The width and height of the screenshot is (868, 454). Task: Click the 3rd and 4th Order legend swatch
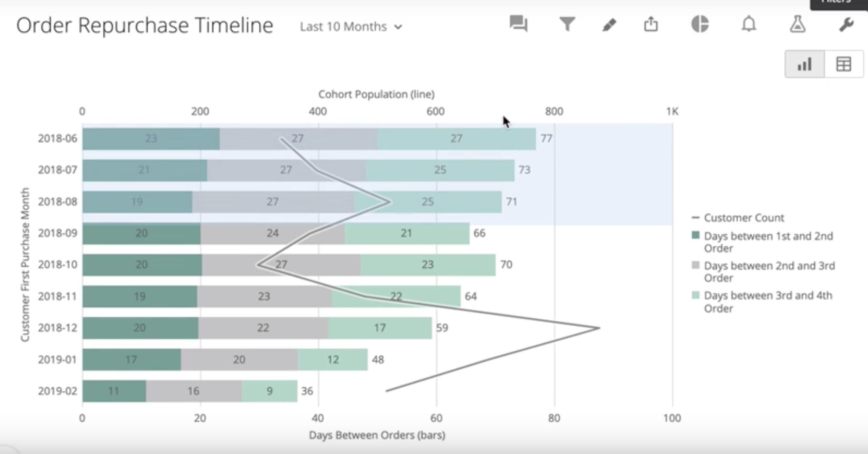coord(696,295)
